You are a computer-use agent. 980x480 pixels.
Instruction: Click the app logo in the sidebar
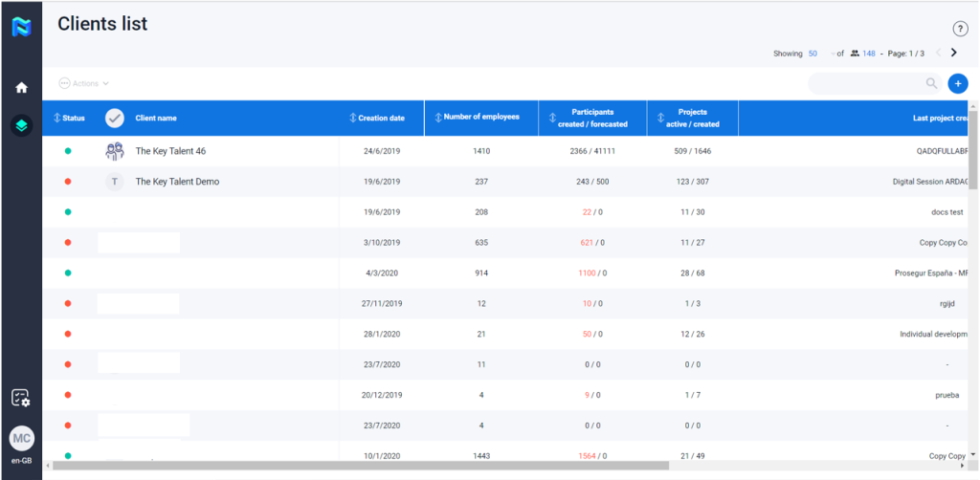tap(21, 27)
